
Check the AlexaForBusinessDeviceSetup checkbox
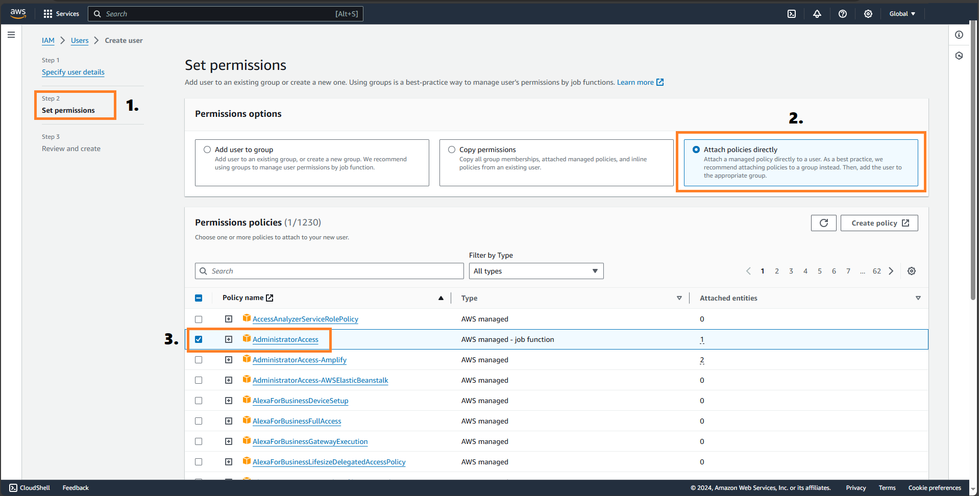(199, 401)
